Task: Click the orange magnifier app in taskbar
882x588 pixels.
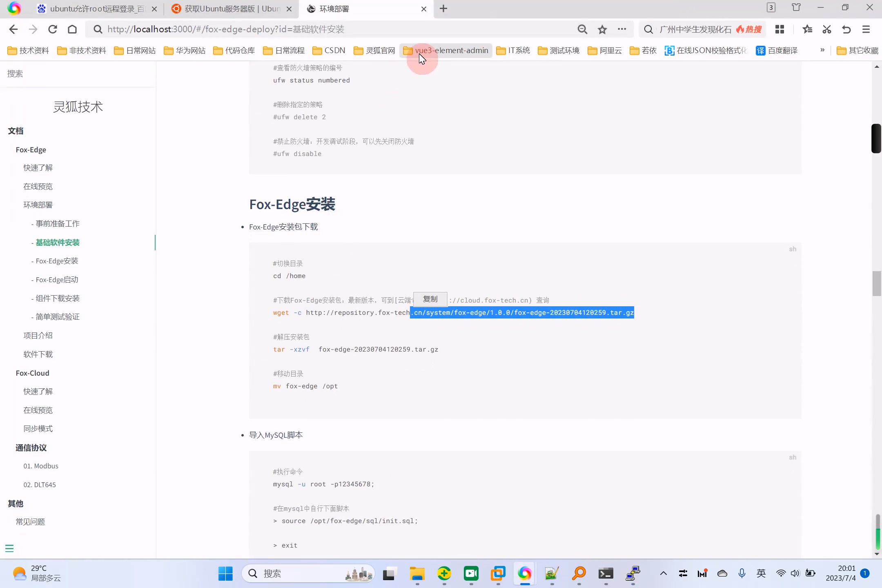Action: tap(579, 574)
